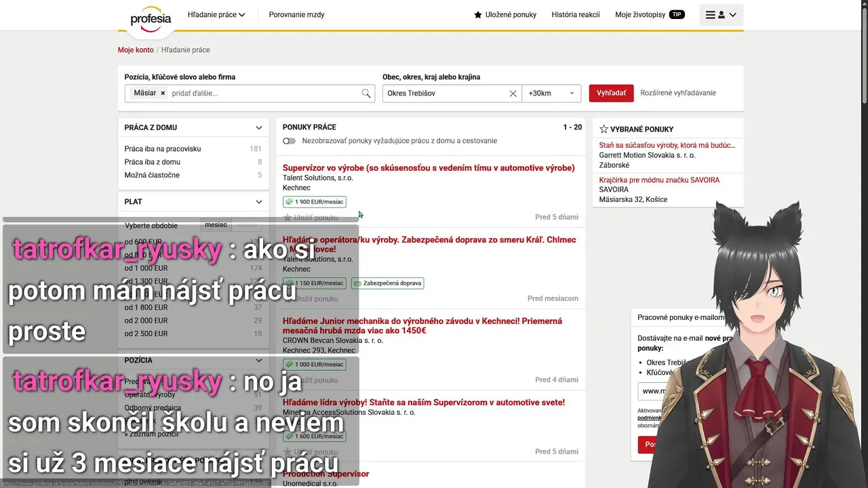Filter by Práca iba z domu
Image resolution: width=868 pixels, height=488 pixels.
point(153,162)
